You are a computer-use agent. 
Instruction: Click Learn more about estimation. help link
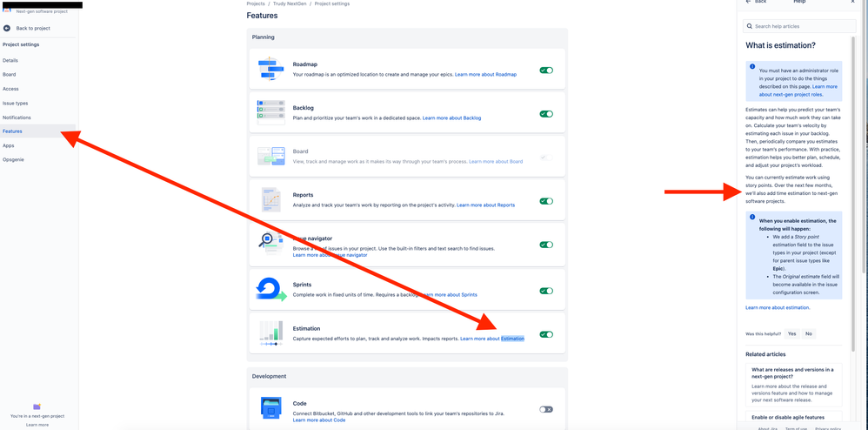[778, 307]
